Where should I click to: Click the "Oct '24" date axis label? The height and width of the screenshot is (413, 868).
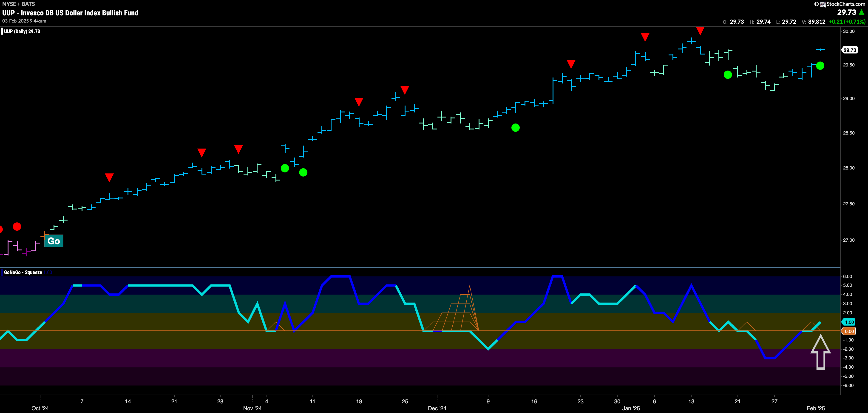tap(40, 408)
